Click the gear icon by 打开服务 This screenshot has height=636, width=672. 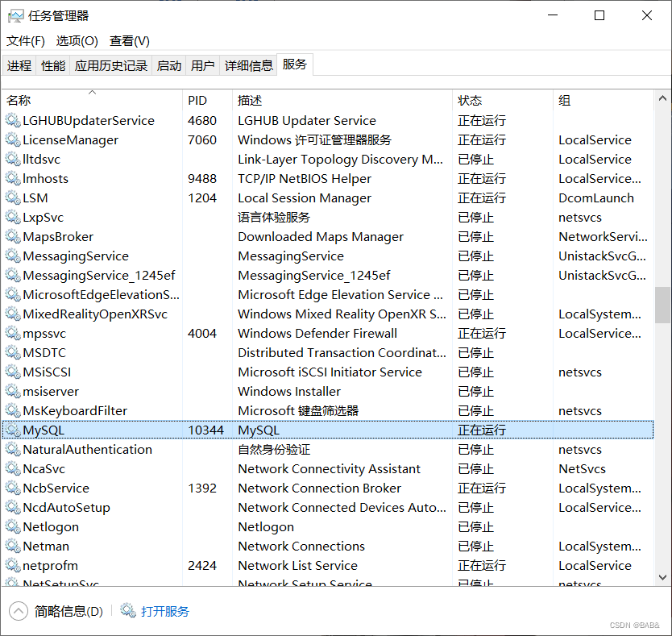(x=128, y=610)
